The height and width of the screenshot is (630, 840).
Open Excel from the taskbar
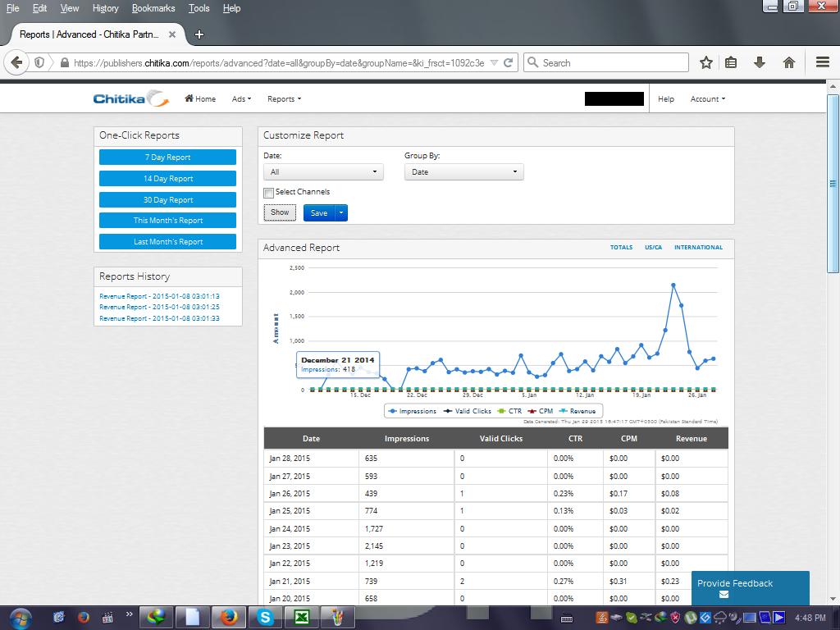point(302,618)
